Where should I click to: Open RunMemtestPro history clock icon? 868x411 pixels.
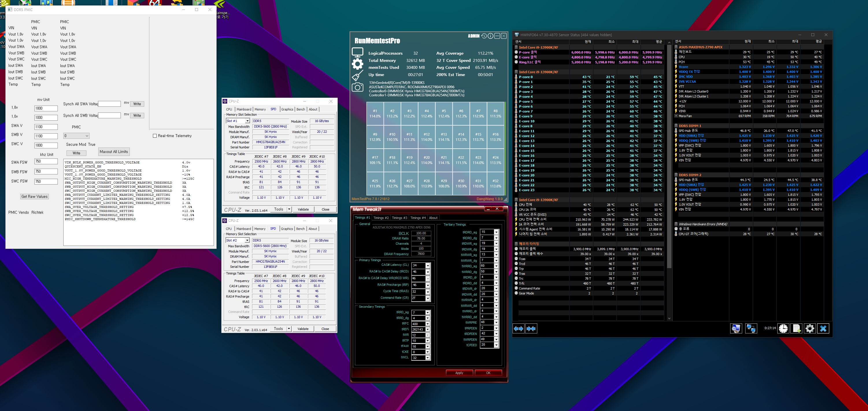pos(484,36)
